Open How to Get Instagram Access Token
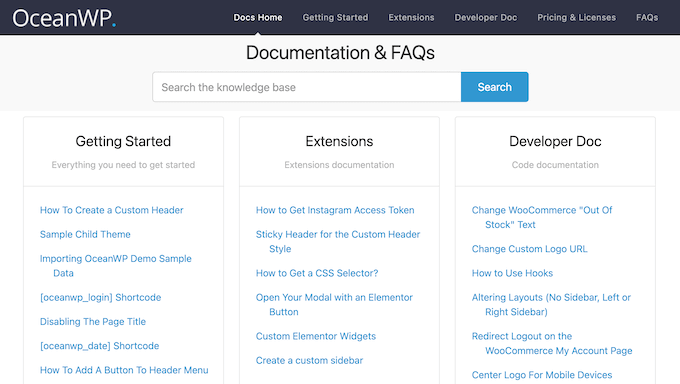 click(x=335, y=210)
